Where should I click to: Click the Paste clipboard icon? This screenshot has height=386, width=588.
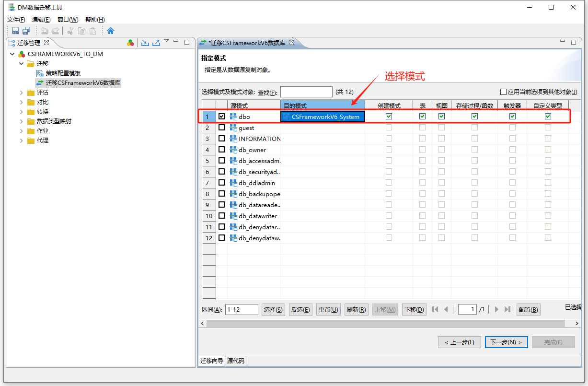(92, 31)
